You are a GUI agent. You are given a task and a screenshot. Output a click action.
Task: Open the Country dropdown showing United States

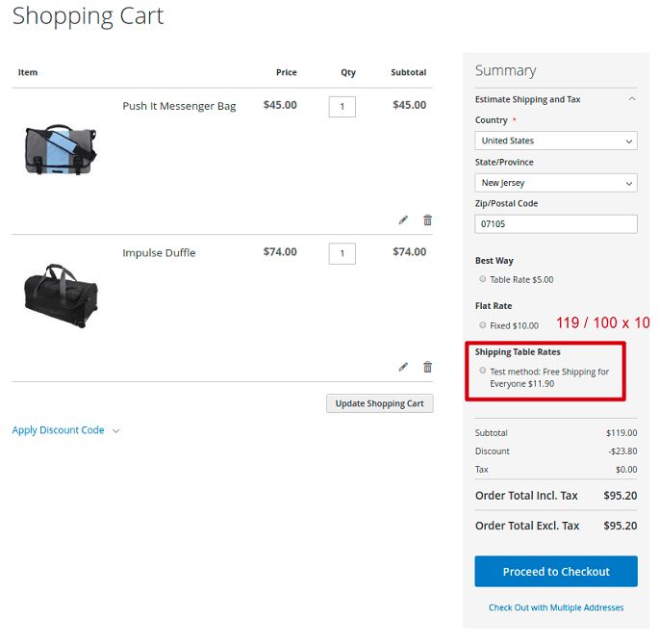[555, 141]
